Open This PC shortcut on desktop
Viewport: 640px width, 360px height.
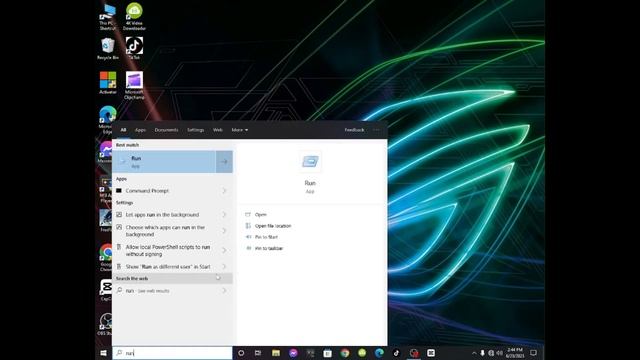coord(108,17)
